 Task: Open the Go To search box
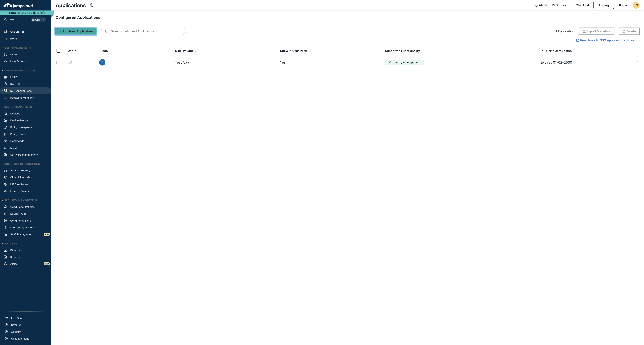click(26, 20)
